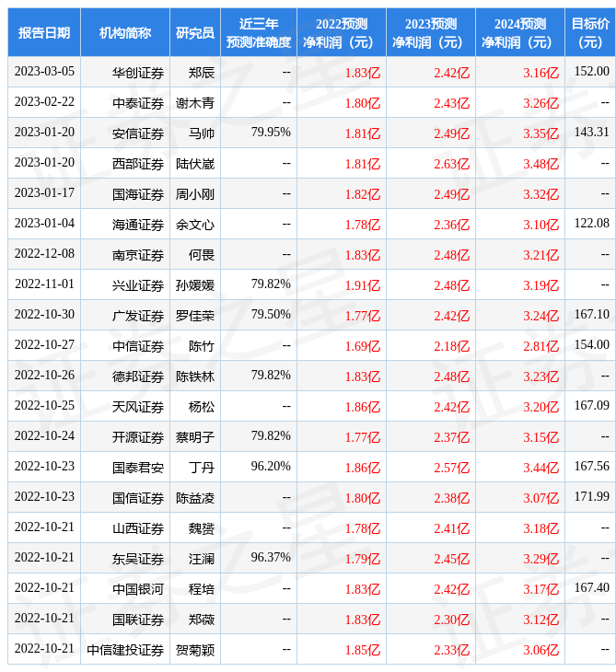The width and height of the screenshot is (616, 672).
Task: Select the date cell 2023-02-22
Action: (44, 101)
